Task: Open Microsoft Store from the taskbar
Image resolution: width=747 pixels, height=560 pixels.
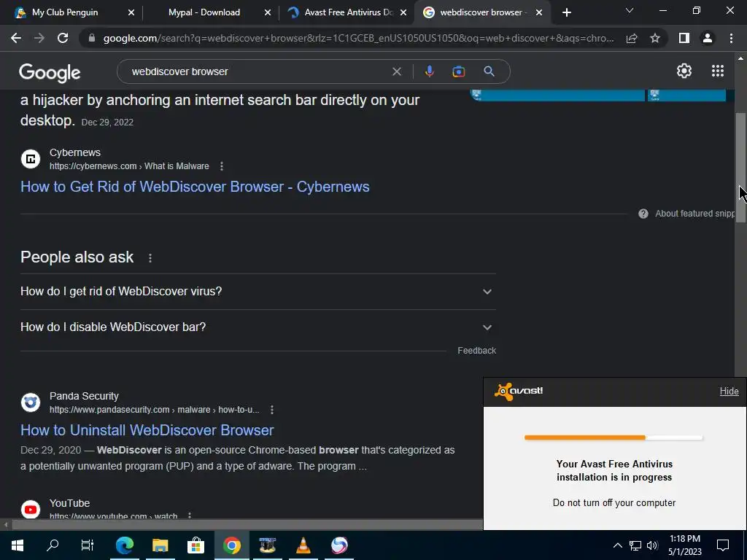Action: click(196, 545)
